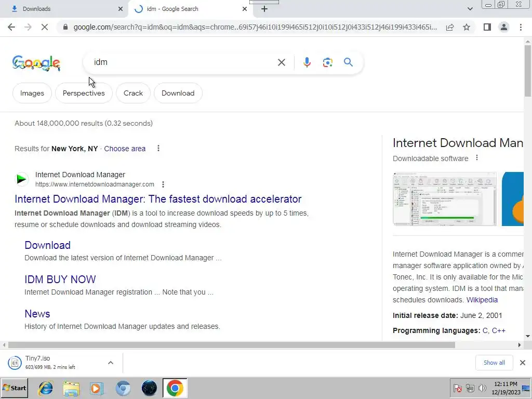Image resolution: width=532 pixels, height=399 pixels.
Task: Go back with the browser back arrow
Action: [x=11, y=27]
